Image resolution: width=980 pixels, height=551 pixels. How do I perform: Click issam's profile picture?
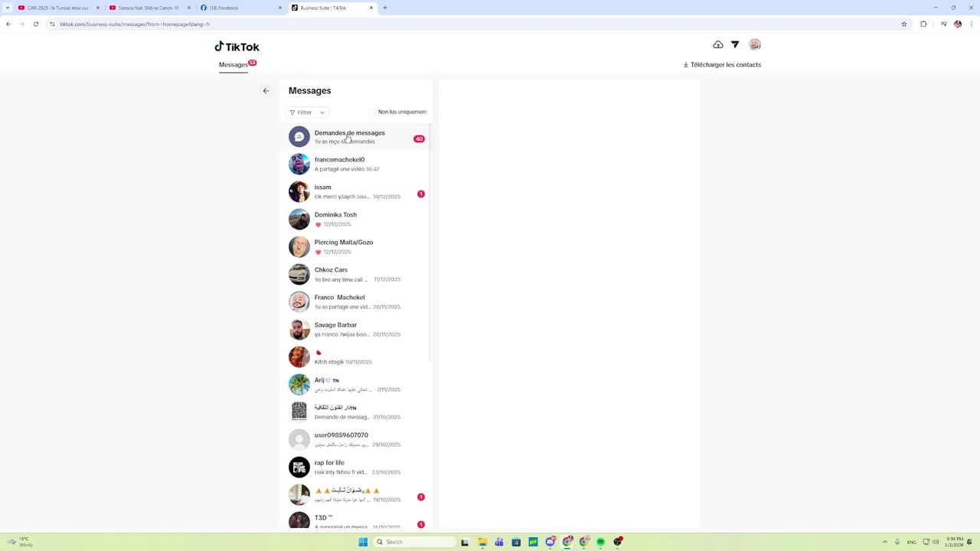299,191
